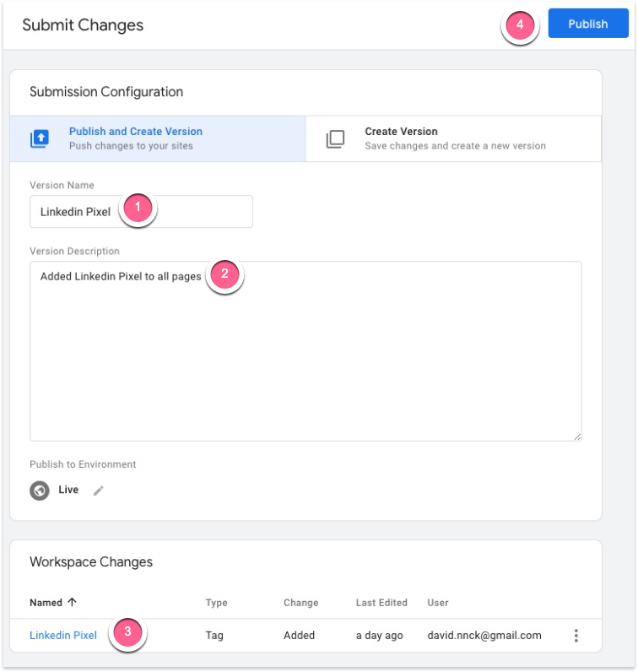
Task: Click the Last Edited column header
Action: [381, 603]
